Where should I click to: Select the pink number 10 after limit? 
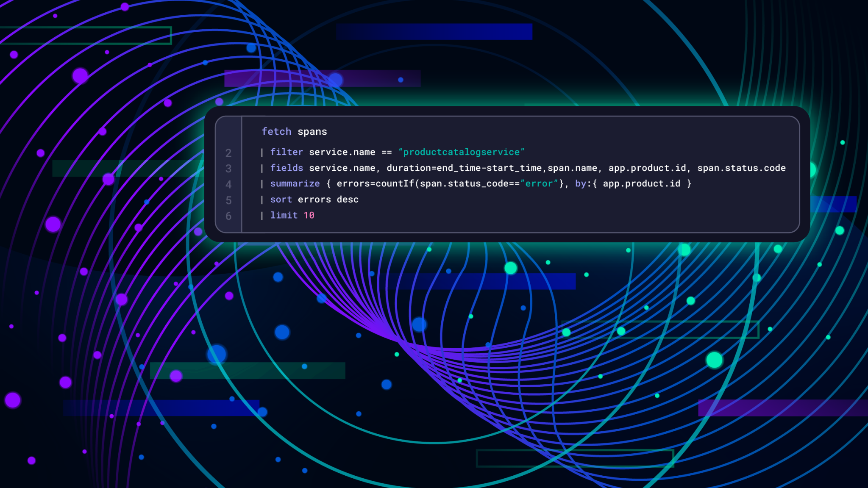click(309, 215)
